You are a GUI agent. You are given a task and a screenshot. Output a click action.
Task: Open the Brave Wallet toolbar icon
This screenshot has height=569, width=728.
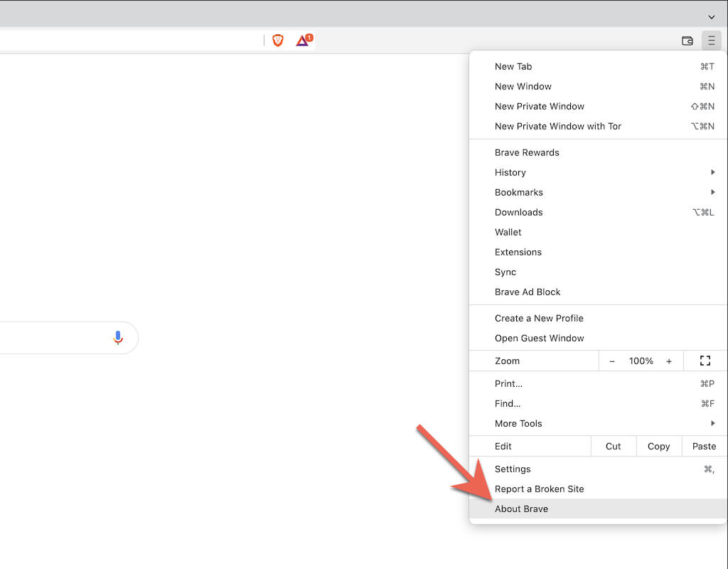tap(687, 41)
